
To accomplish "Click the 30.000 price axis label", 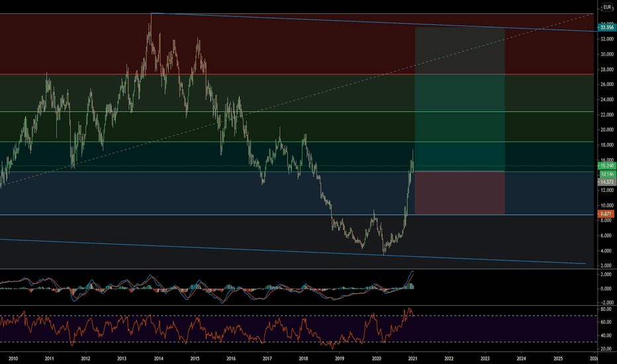I will (x=607, y=54).
